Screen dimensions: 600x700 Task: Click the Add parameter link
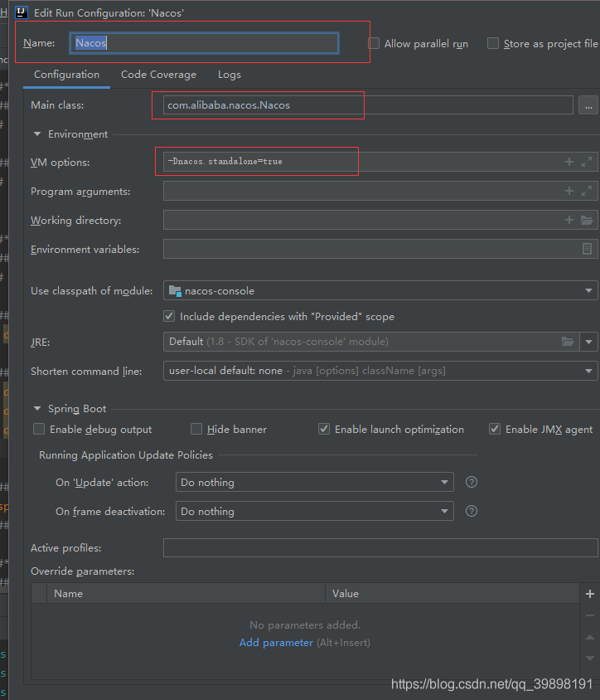pyautogui.click(x=276, y=643)
